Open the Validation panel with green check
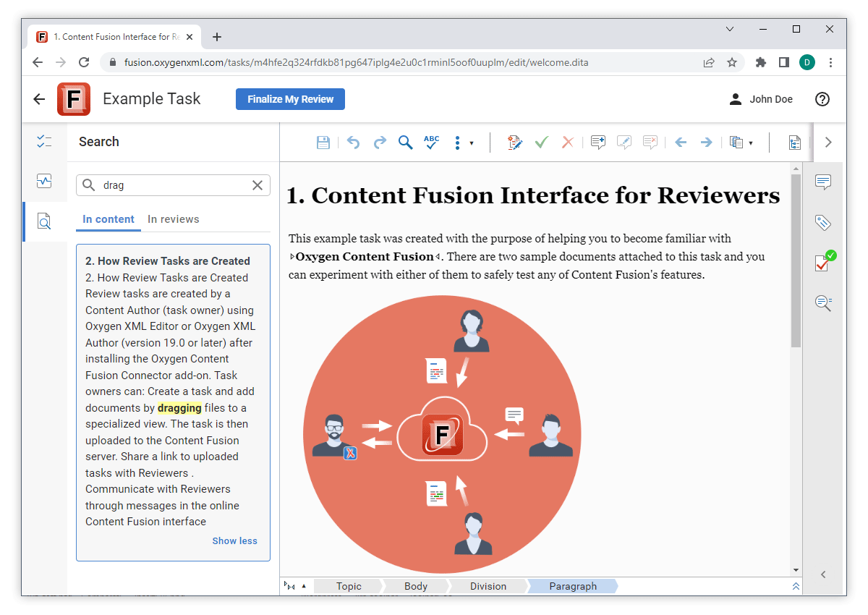 pyautogui.click(x=825, y=261)
